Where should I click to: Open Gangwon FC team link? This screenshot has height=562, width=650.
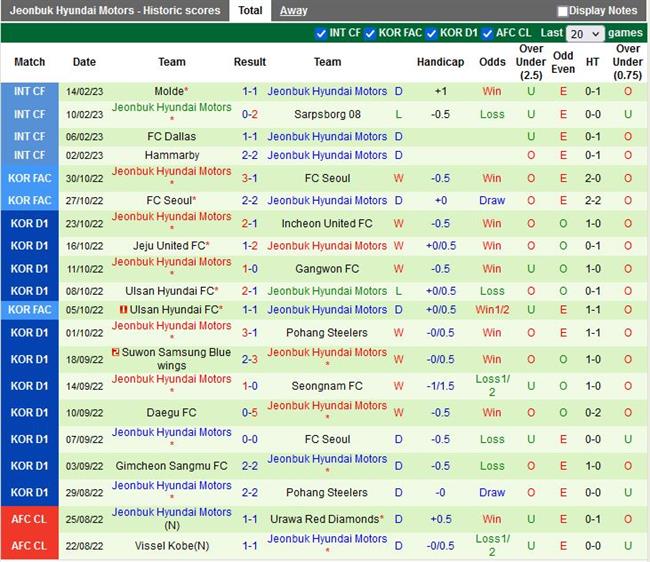coord(327,269)
